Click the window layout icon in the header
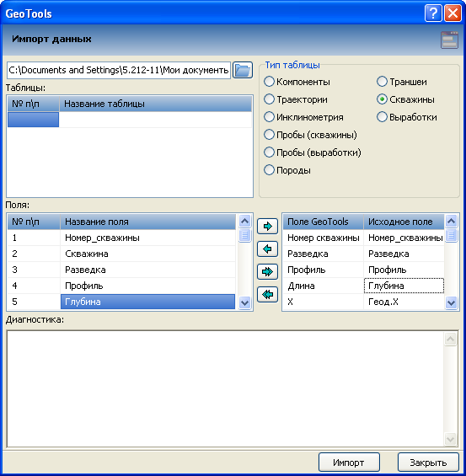The width and height of the screenshot is (466, 476). pyautogui.click(x=449, y=40)
